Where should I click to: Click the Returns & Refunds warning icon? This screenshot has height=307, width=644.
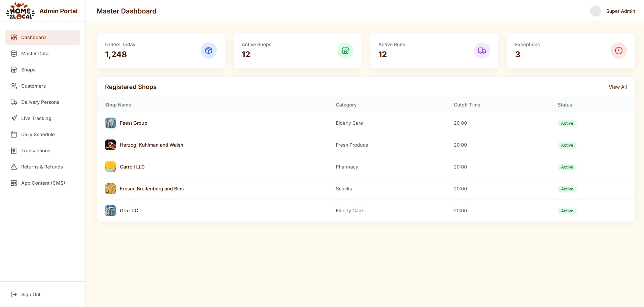coord(14,167)
